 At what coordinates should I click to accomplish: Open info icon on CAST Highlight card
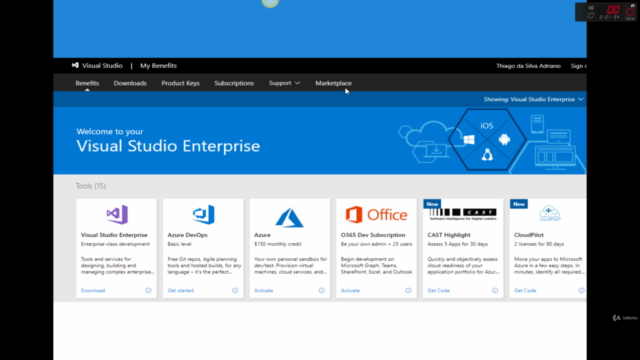(x=495, y=290)
